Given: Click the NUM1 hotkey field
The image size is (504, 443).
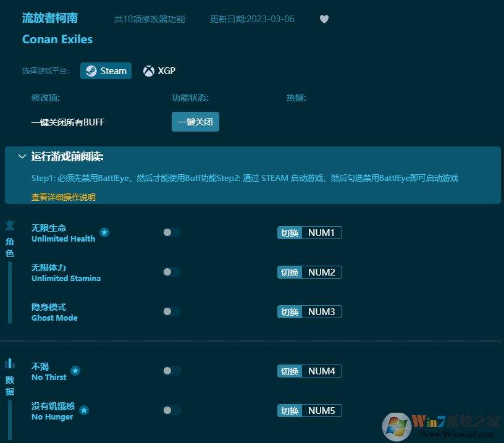Looking at the screenshot, I should (322, 233).
